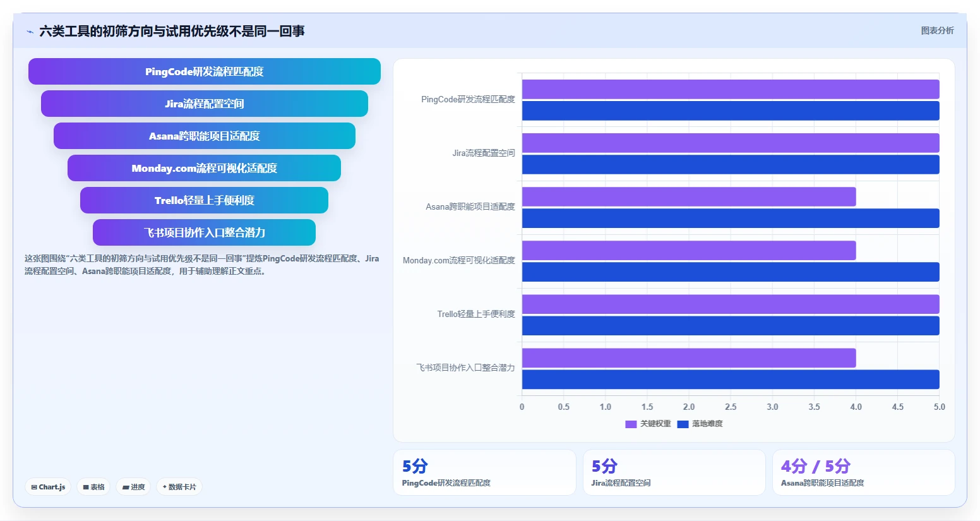The image size is (980, 521).
Task: Click the 图表分析 label in header
Action: click(937, 30)
